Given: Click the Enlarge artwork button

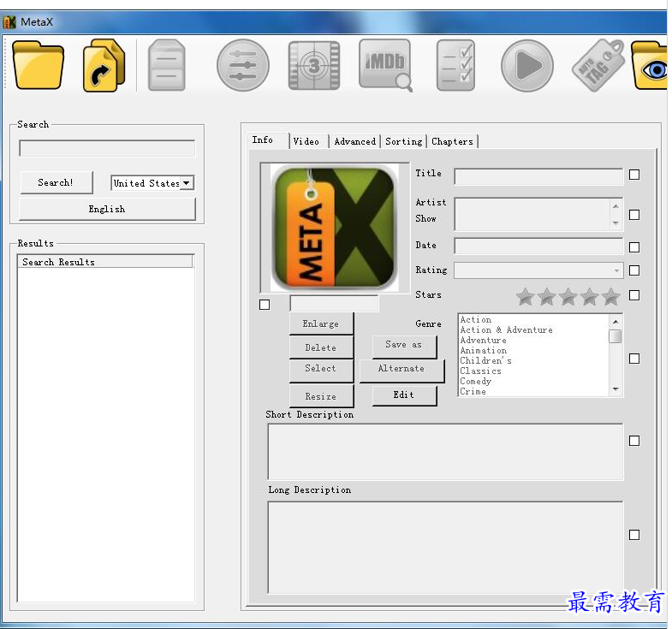Looking at the screenshot, I should [x=321, y=323].
